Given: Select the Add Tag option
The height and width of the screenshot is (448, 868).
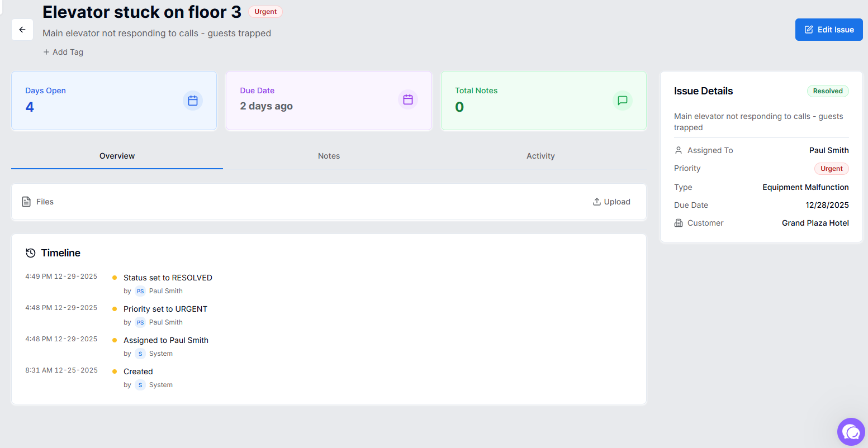Looking at the screenshot, I should click(x=63, y=51).
